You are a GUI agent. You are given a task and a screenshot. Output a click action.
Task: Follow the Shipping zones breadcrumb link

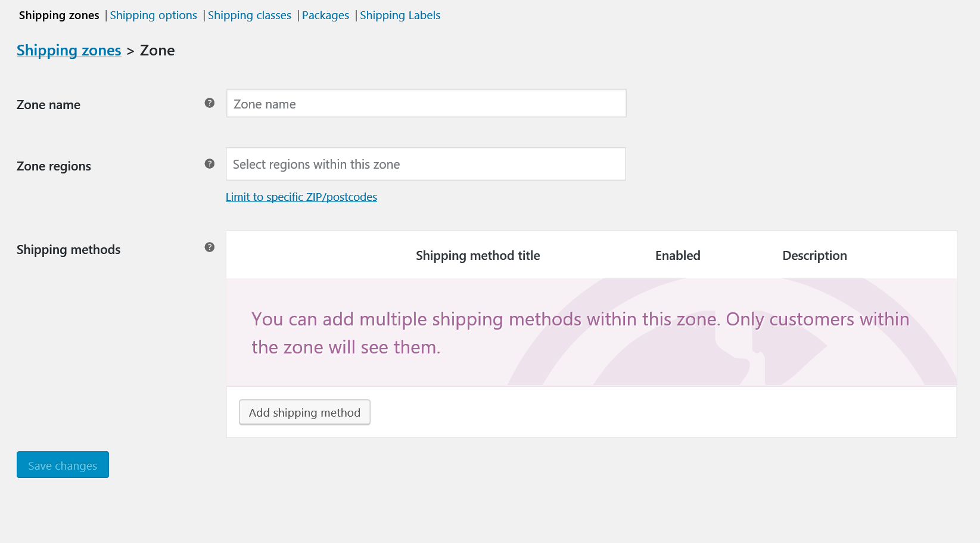point(69,51)
